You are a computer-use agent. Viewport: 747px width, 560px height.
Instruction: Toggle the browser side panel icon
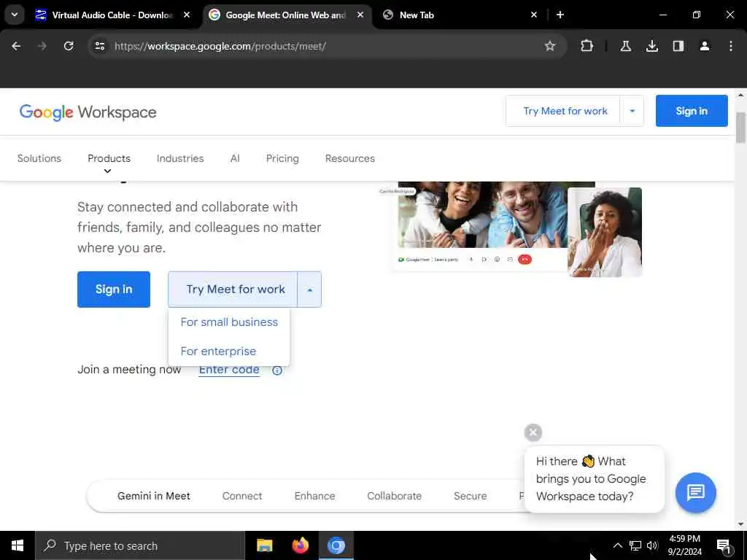(x=678, y=46)
